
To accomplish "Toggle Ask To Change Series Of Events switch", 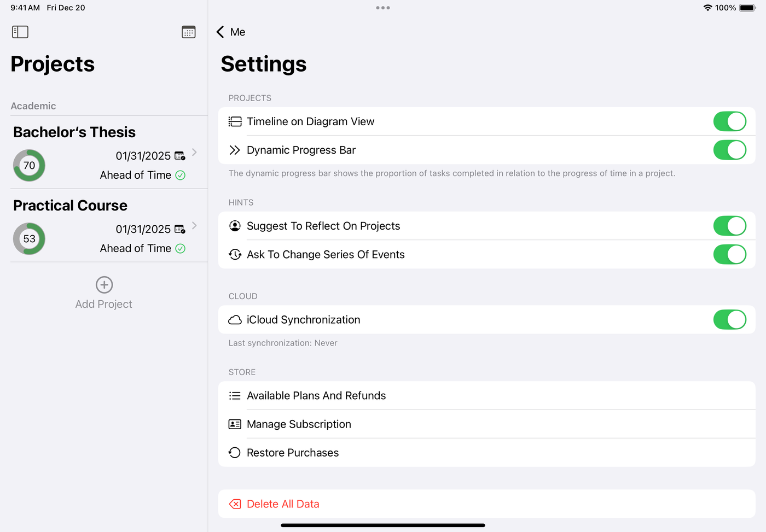I will tap(729, 254).
